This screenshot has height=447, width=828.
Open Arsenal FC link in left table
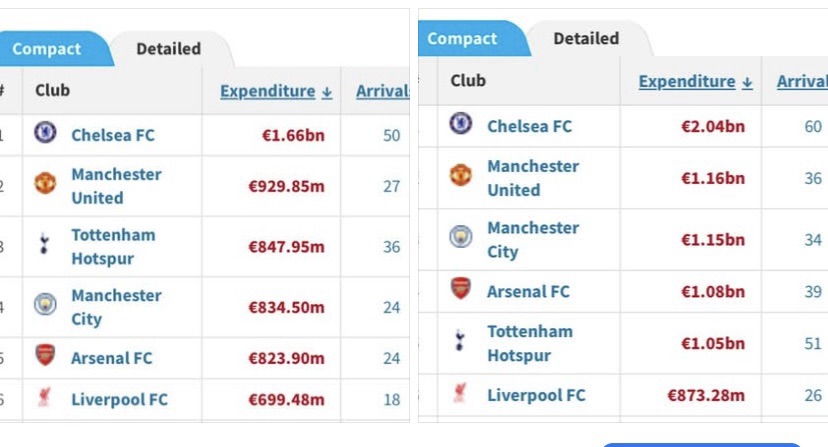tap(112, 357)
